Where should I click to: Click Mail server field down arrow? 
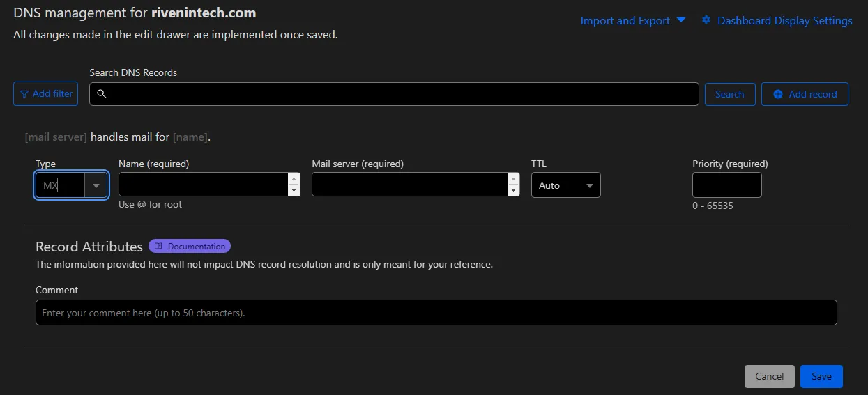pyautogui.click(x=515, y=190)
